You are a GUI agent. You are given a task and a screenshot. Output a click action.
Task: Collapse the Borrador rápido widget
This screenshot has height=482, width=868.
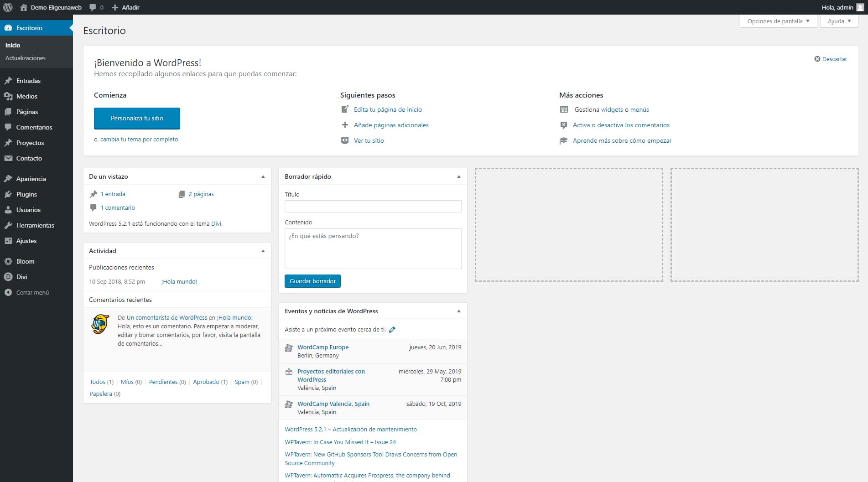[458, 176]
